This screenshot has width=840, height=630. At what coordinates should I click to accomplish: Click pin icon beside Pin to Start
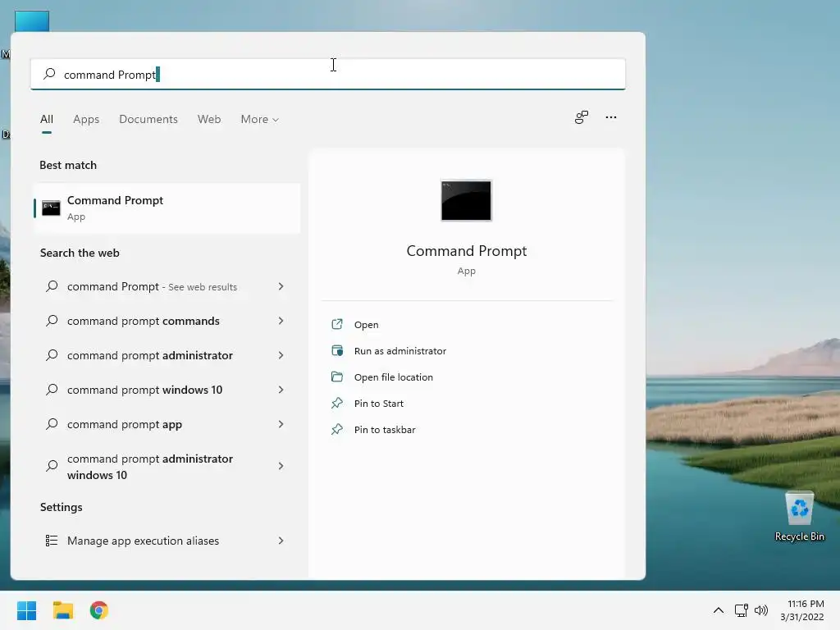[337, 403]
